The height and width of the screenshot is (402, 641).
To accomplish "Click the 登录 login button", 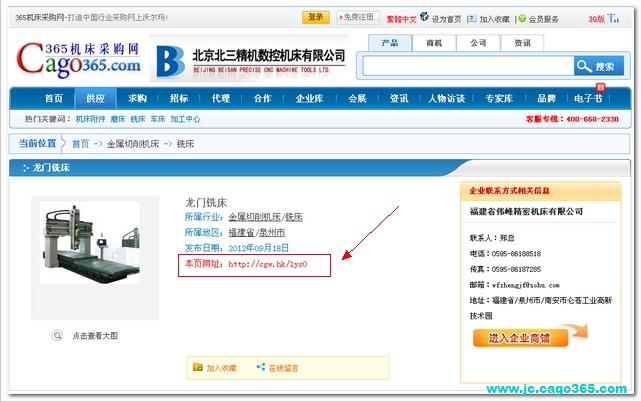I will click(316, 17).
